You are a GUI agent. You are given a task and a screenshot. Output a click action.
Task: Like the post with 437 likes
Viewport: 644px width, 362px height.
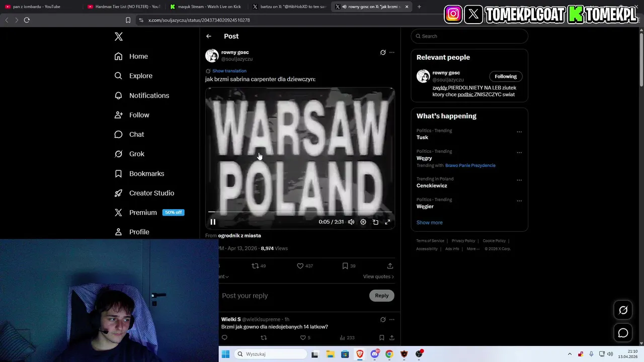pos(305,266)
